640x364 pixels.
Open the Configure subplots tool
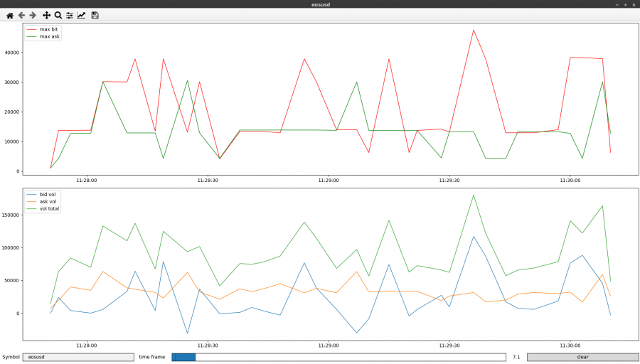70,15
